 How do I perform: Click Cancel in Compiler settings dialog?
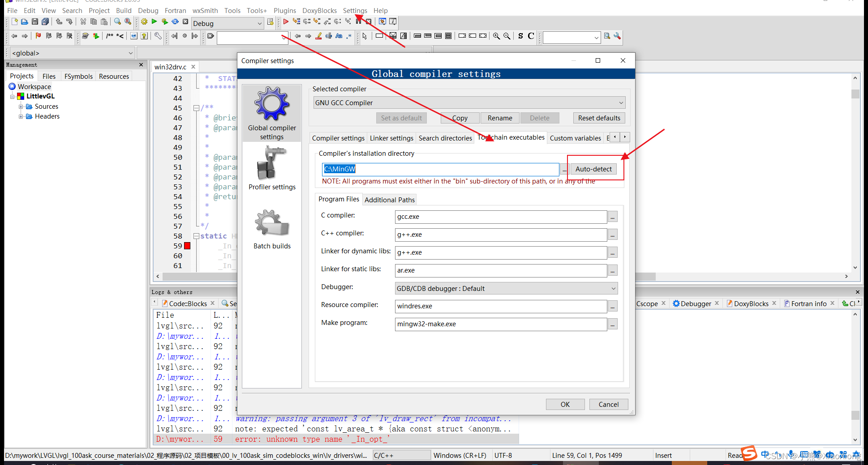tap(609, 404)
